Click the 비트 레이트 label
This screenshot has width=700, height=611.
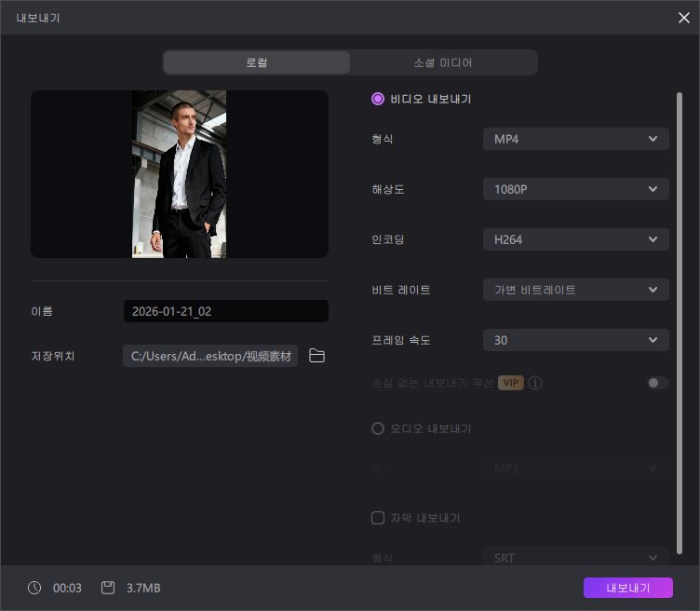coord(401,290)
